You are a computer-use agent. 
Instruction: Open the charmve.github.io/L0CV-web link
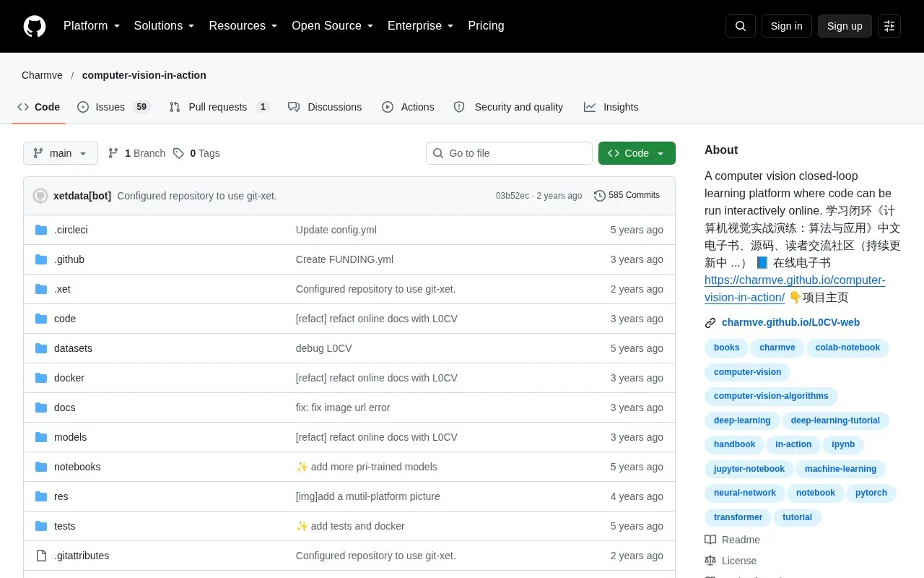[x=790, y=323]
